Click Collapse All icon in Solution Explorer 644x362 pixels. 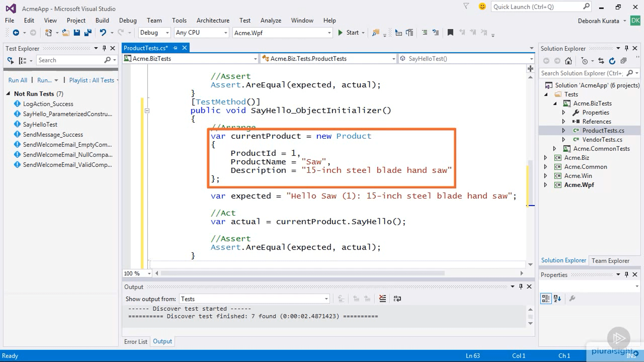tap(624, 61)
